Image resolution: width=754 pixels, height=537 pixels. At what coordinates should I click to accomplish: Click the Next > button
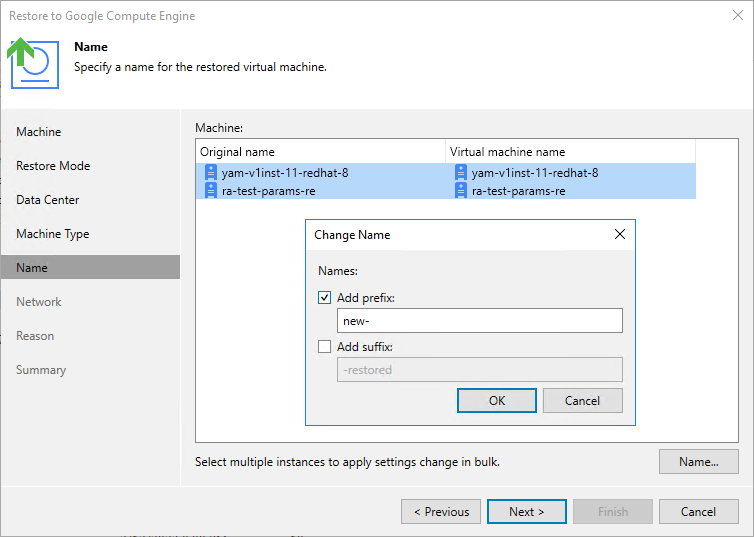point(526,512)
